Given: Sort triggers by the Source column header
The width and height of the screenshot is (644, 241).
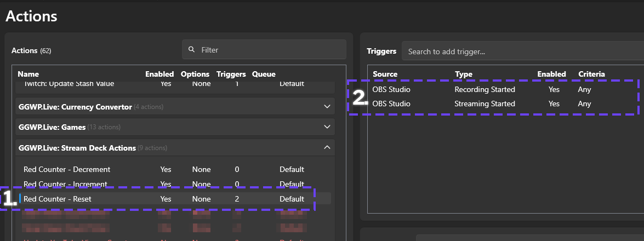Looking at the screenshot, I should [385, 74].
